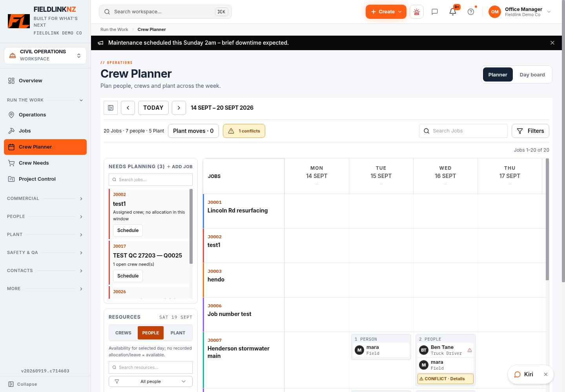The image size is (565, 392).
Task: Switch to Day board view
Action: click(x=532, y=74)
